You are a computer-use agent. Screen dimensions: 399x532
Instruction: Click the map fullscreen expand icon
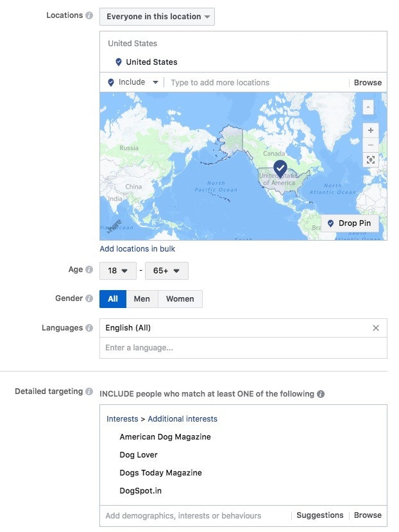coord(370,160)
